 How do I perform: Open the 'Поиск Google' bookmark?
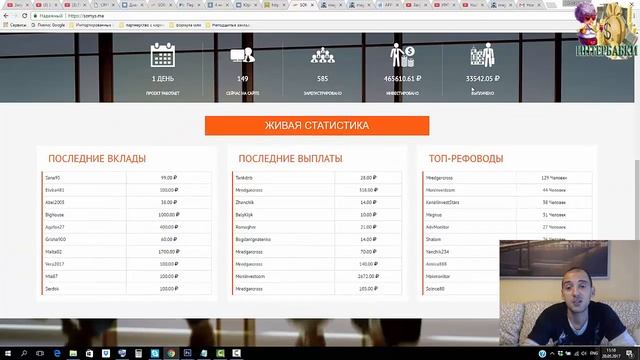tap(48, 25)
